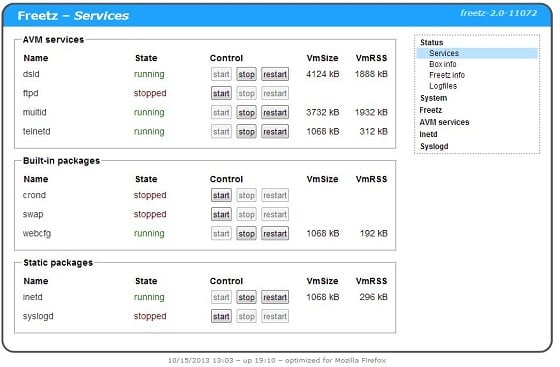Restart the dsld service

tap(275, 74)
